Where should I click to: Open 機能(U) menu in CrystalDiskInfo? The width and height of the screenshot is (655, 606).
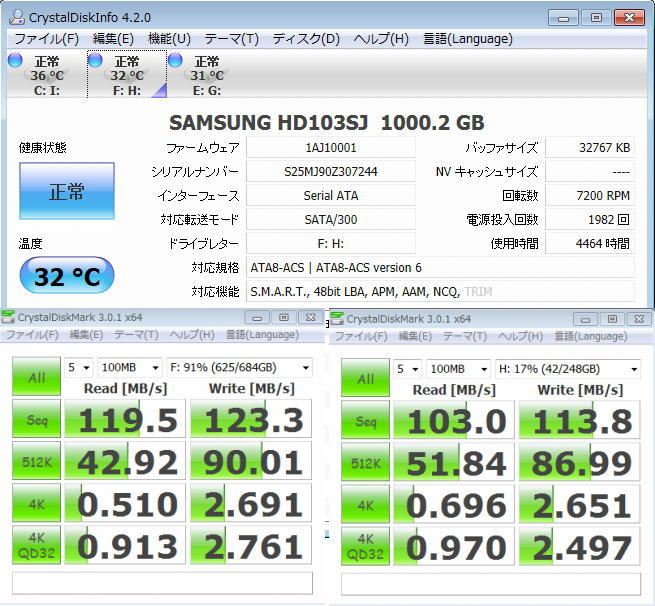click(169, 39)
